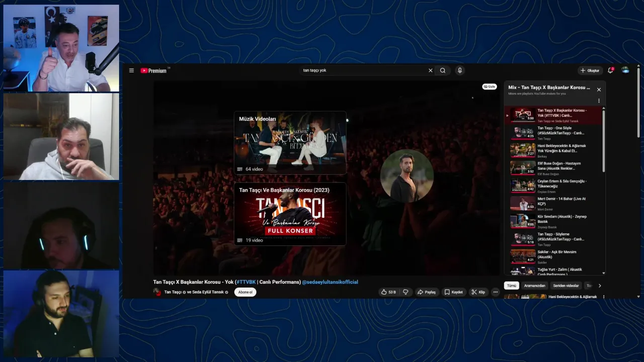Clear the search text with X
This screenshot has height=362, width=644.
click(x=430, y=70)
